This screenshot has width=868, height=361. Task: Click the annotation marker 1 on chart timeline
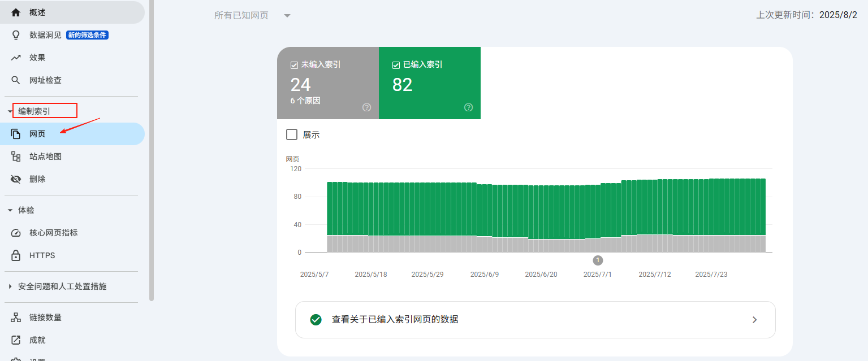click(x=598, y=260)
